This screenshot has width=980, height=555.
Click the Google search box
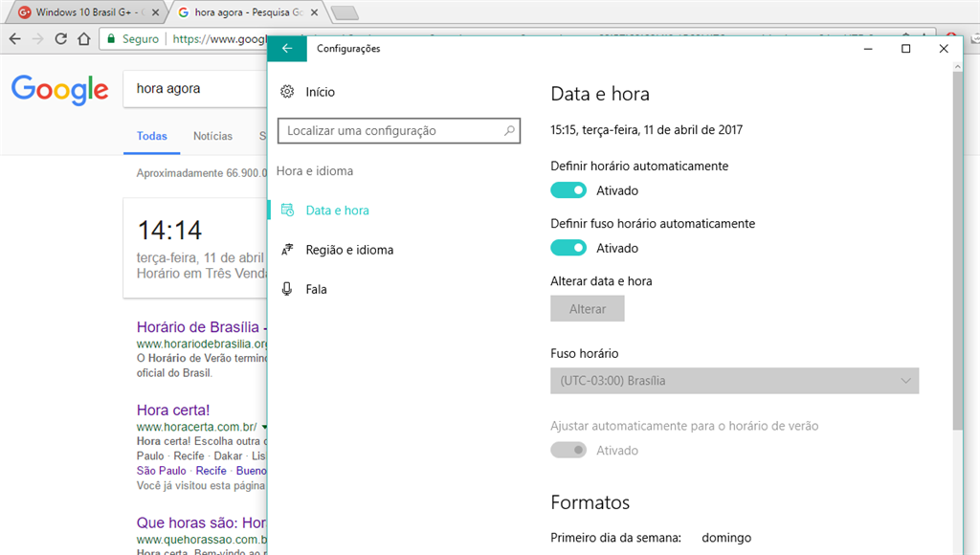195,89
